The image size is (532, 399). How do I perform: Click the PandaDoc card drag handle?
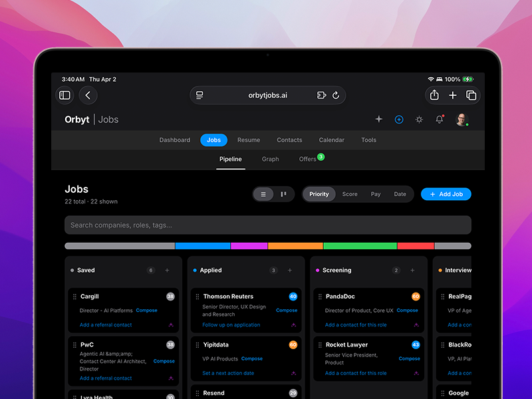pyautogui.click(x=320, y=297)
